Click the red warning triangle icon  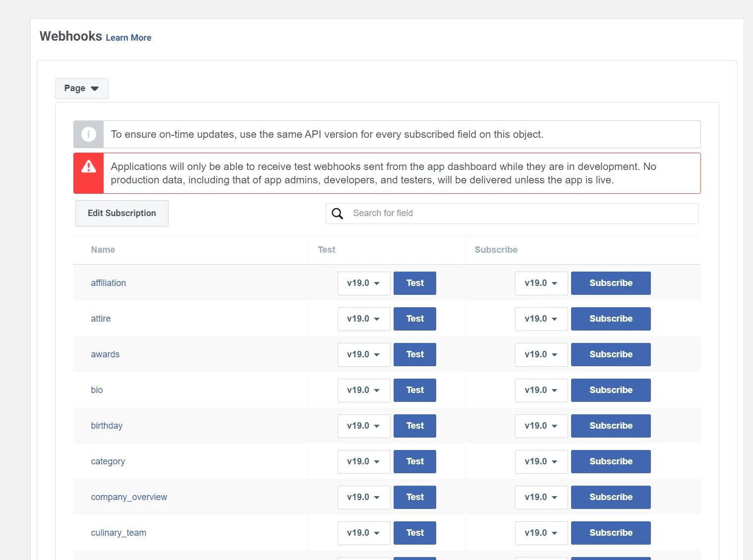[x=89, y=167]
